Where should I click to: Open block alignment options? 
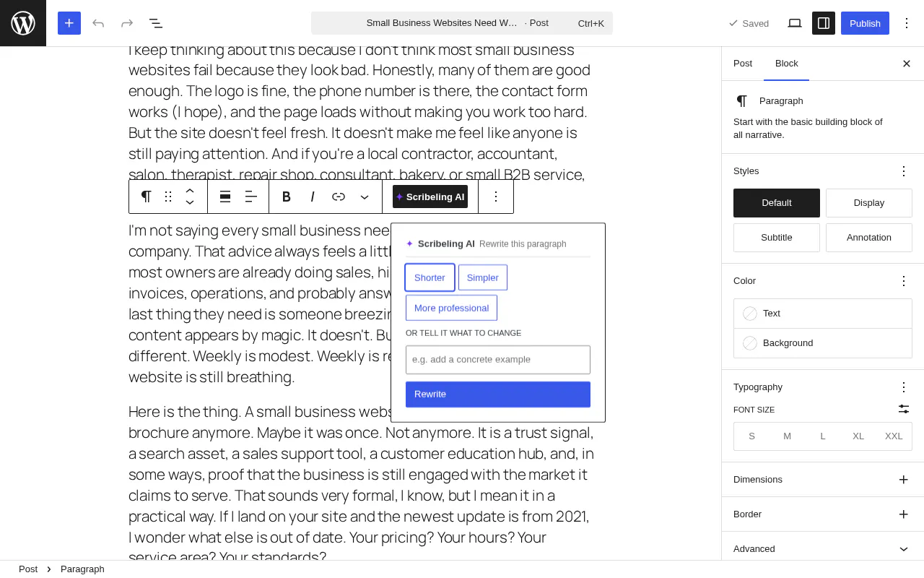click(225, 197)
